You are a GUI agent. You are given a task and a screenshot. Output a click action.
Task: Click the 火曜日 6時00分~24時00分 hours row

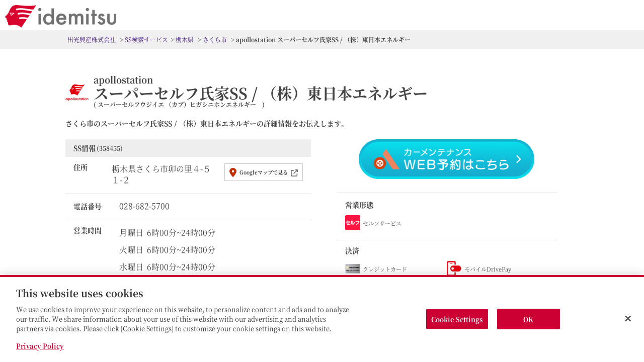(x=168, y=250)
